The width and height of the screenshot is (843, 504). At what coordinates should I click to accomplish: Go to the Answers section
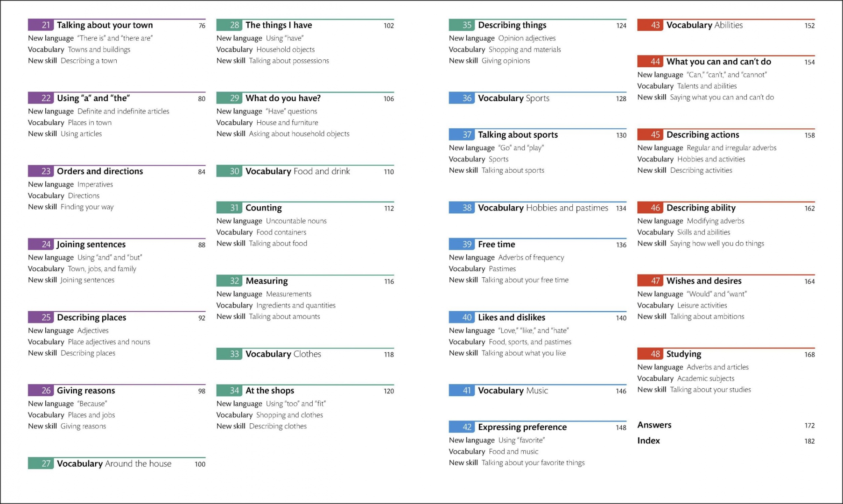(654, 425)
